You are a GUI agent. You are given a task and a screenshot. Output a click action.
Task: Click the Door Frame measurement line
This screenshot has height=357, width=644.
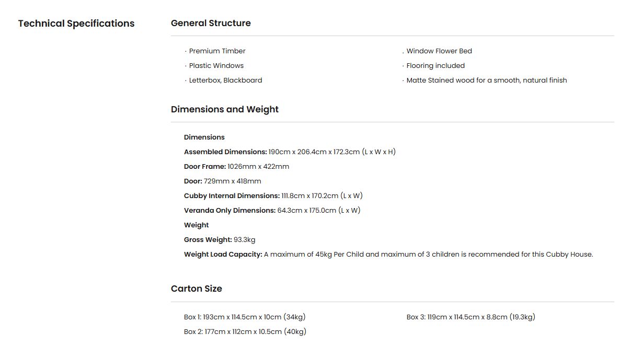click(236, 167)
